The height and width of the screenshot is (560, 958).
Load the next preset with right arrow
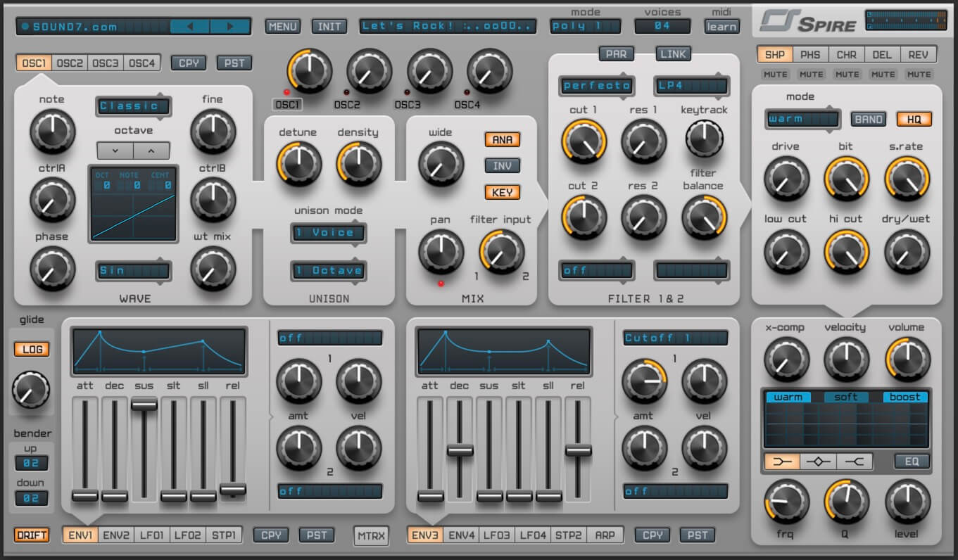(229, 27)
